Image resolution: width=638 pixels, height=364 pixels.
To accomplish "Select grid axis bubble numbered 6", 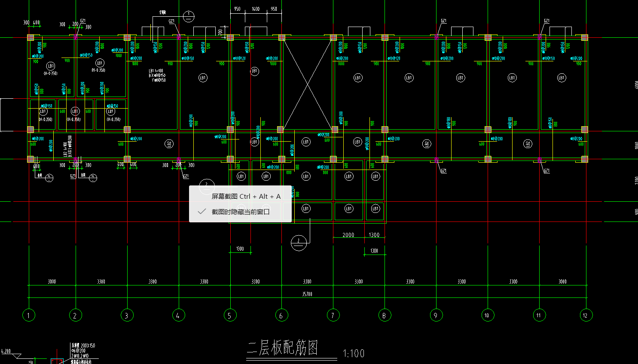I will point(281,315).
